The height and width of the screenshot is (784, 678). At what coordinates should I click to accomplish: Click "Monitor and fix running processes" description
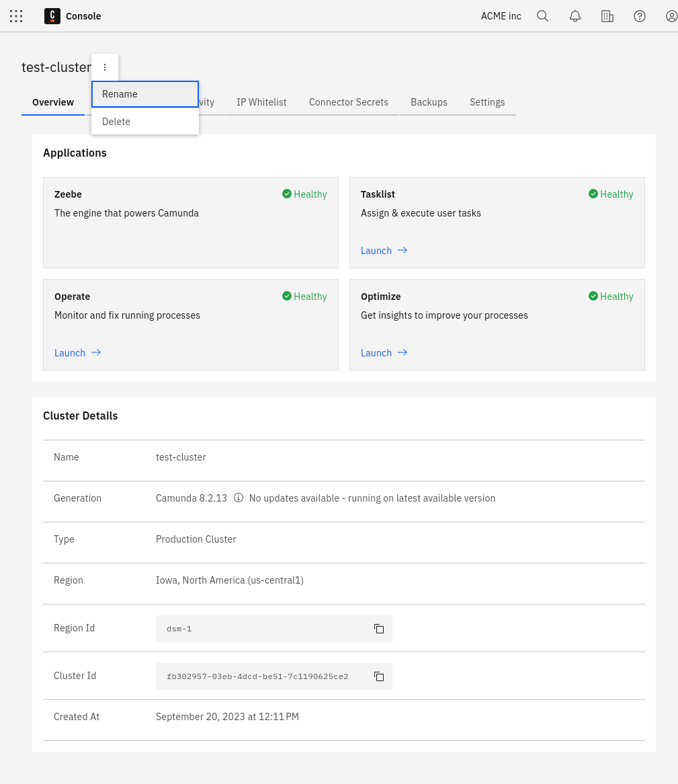point(128,315)
